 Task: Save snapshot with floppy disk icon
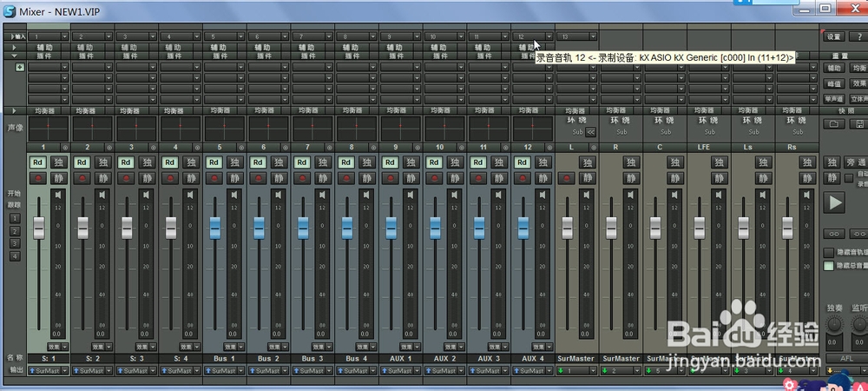(x=860, y=124)
